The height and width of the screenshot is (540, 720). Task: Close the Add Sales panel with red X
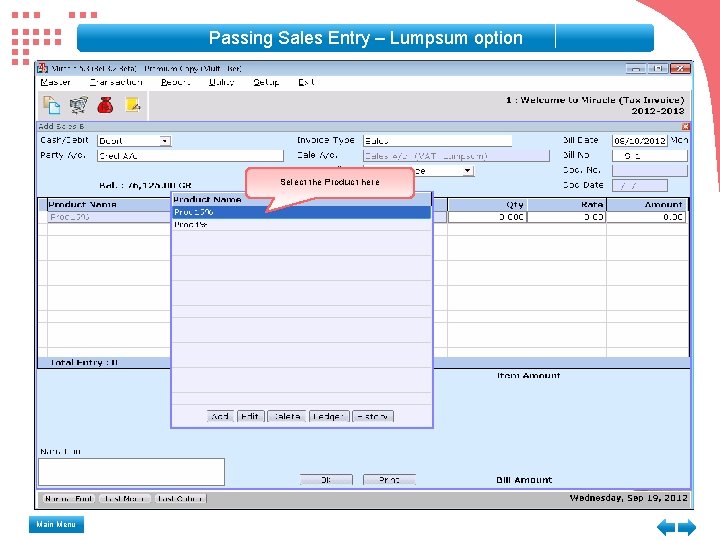[686, 126]
